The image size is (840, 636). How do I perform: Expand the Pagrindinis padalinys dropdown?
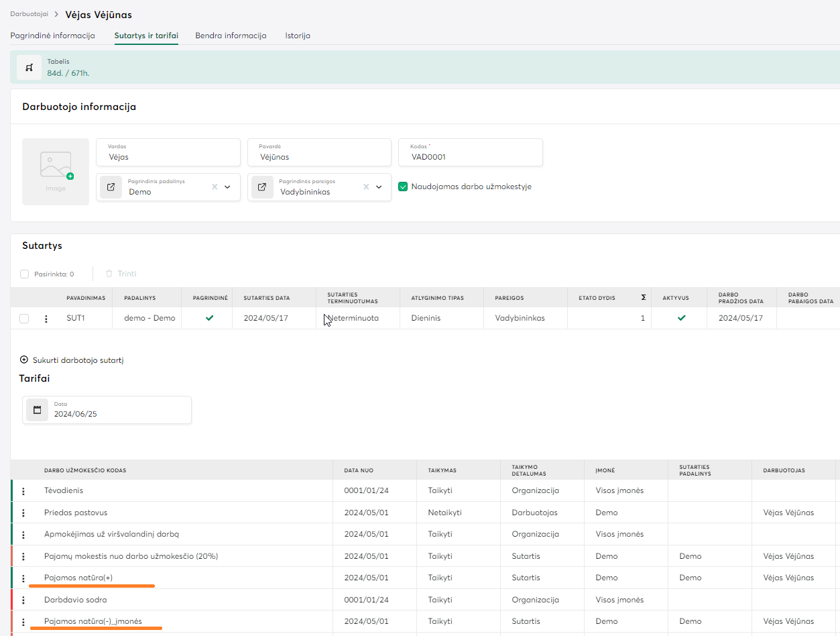(x=227, y=187)
